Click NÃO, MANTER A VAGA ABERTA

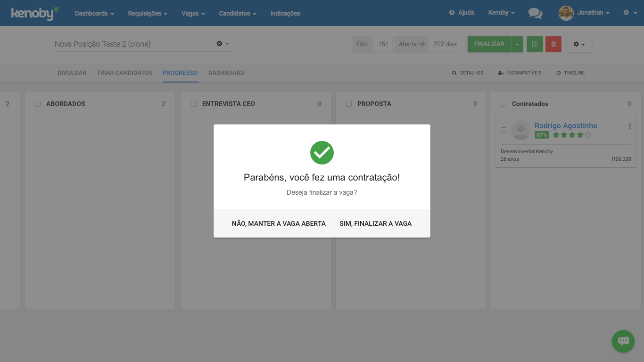tap(279, 223)
